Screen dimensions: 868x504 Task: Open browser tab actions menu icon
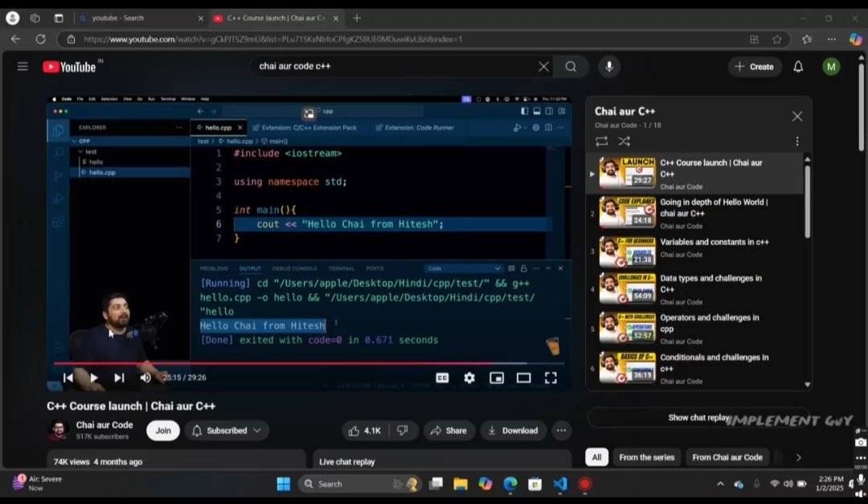coord(58,18)
